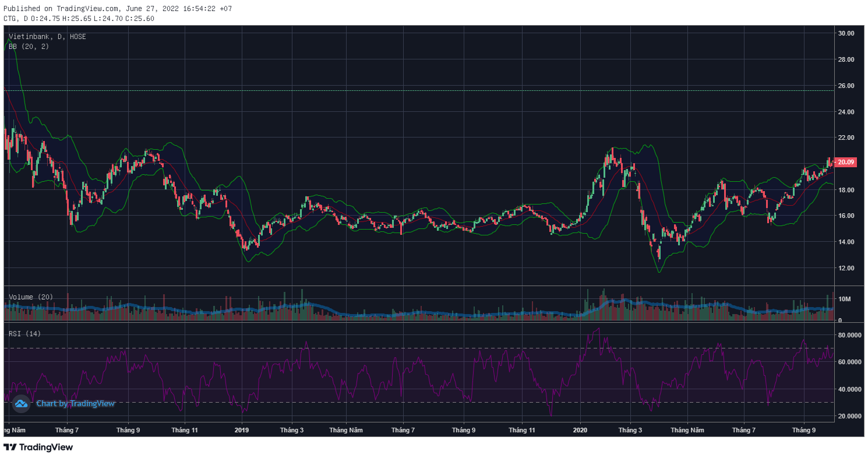Image resolution: width=868 pixels, height=458 pixels.
Task: Click the 60.0000 RSI axis label
Action: pyautogui.click(x=850, y=362)
